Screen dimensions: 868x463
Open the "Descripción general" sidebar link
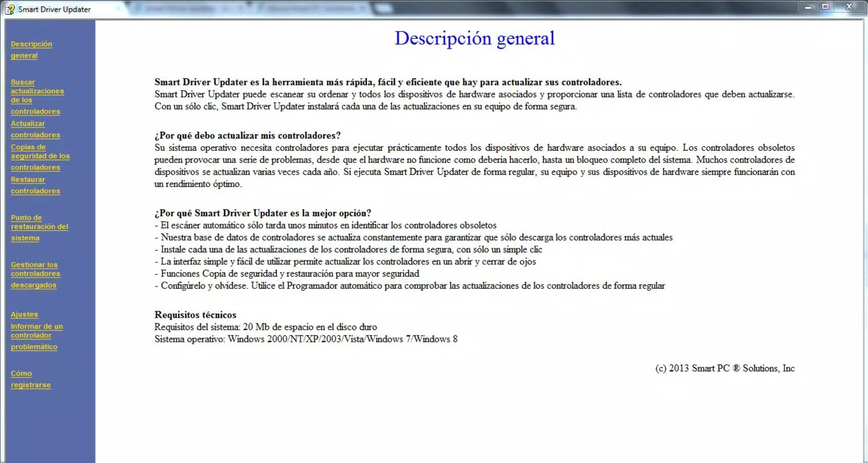31,50
